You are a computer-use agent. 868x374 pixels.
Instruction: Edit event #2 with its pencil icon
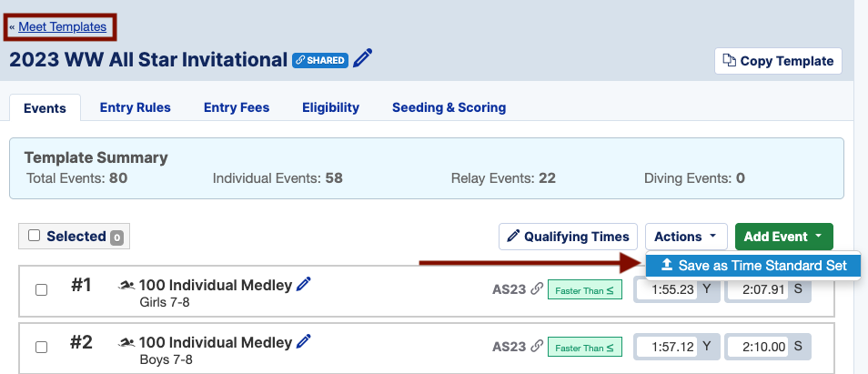tap(303, 341)
